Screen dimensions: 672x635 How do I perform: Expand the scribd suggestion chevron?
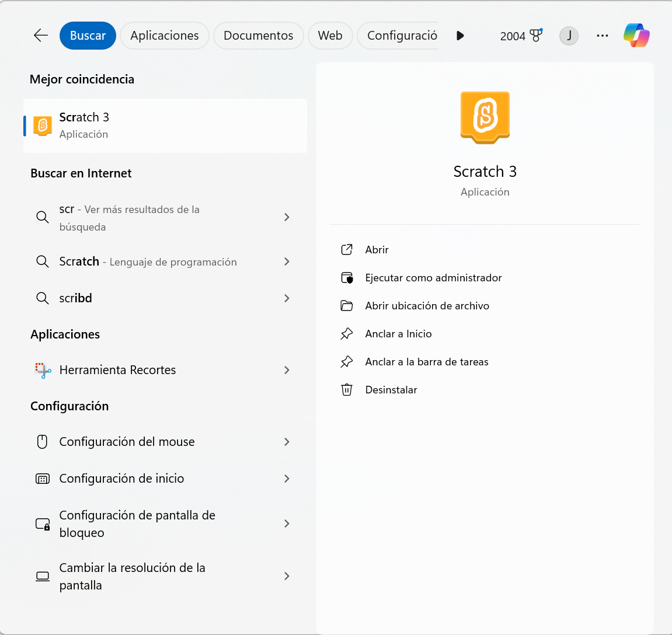point(287,298)
